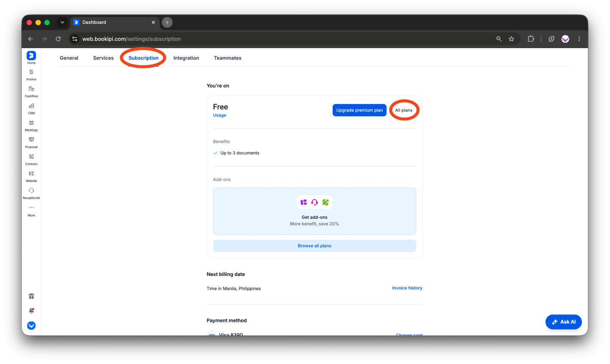Switch to the General settings tab
Image resolution: width=610 pixels, height=364 pixels.
69,58
